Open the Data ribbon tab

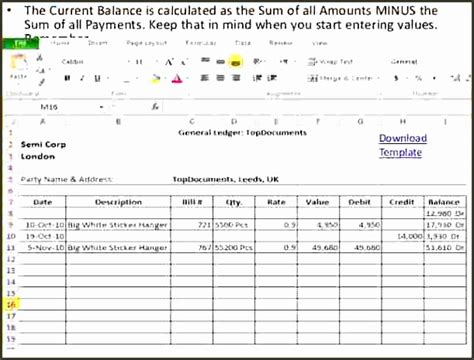click(242, 43)
